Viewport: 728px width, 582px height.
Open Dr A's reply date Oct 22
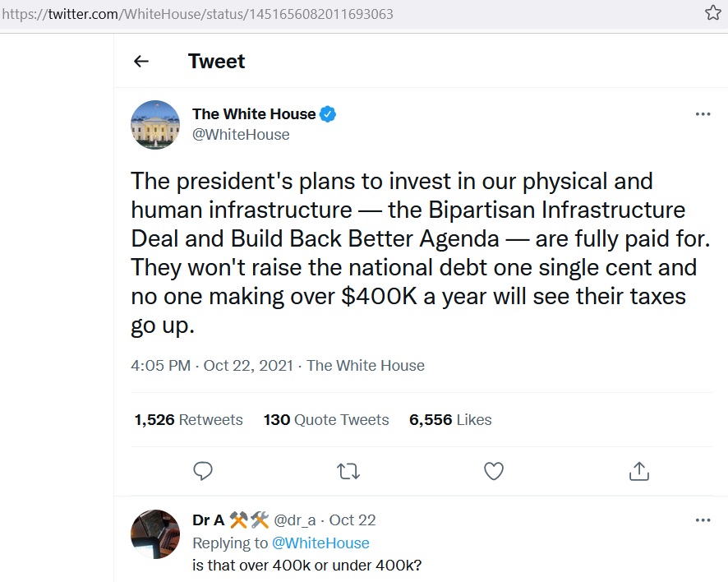point(352,520)
